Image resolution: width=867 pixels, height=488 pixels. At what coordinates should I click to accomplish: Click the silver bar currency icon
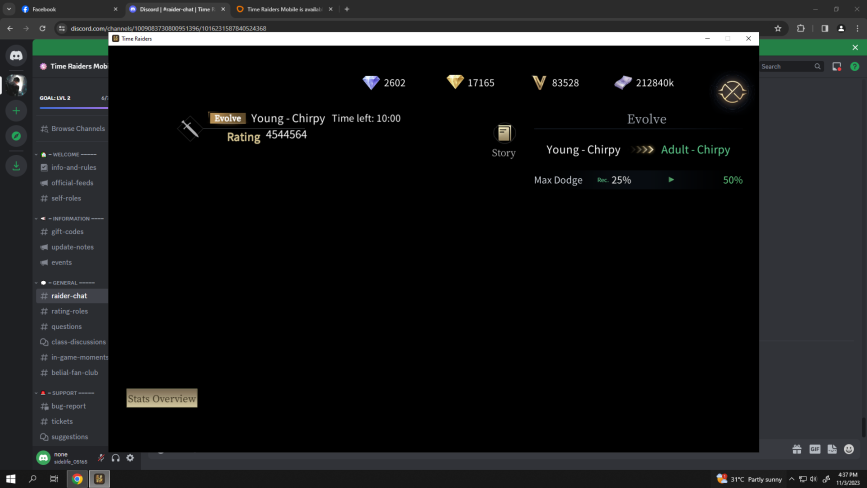point(623,82)
